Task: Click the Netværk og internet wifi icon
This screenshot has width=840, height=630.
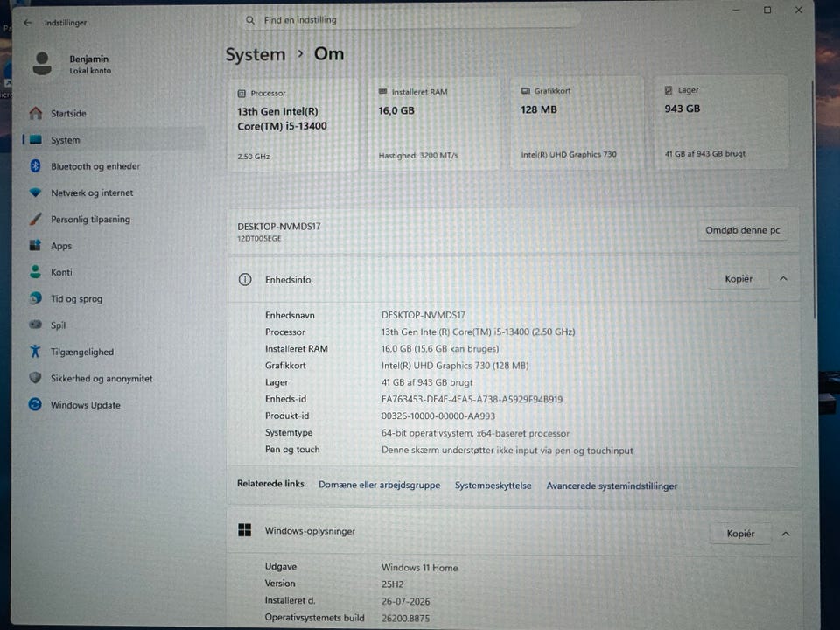Action: tap(35, 192)
